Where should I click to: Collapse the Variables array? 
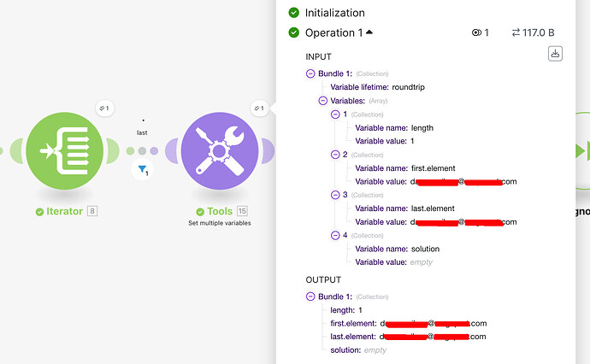(x=322, y=101)
